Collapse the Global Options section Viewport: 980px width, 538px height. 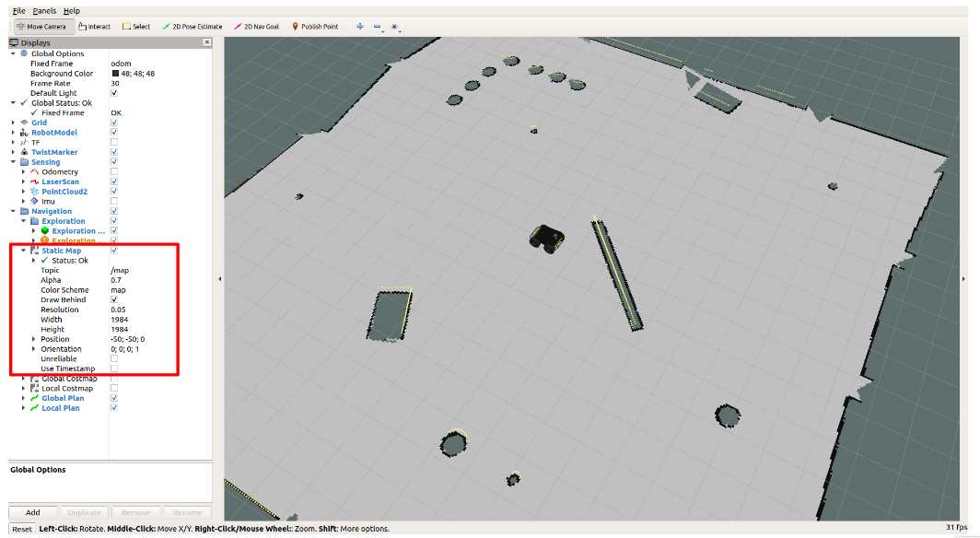tap(13, 53)
